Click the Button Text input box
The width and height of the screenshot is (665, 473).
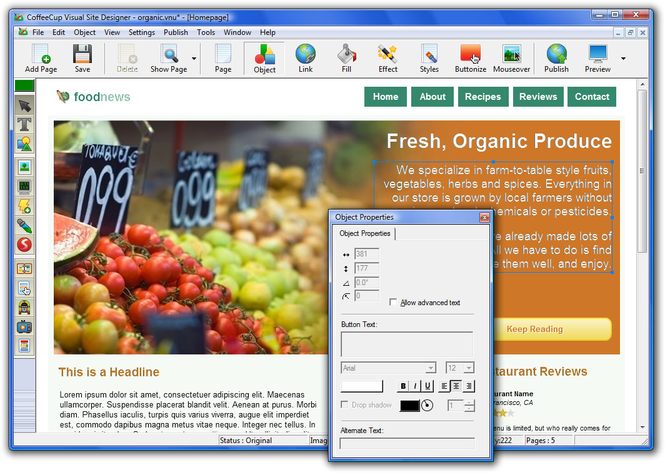pos(407,344)
